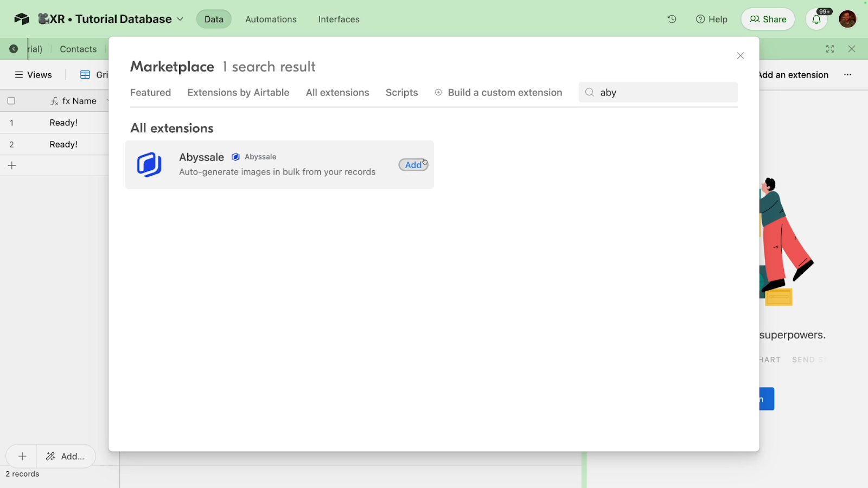
Task: Open the base history clock icon
Action: (672, 19)
